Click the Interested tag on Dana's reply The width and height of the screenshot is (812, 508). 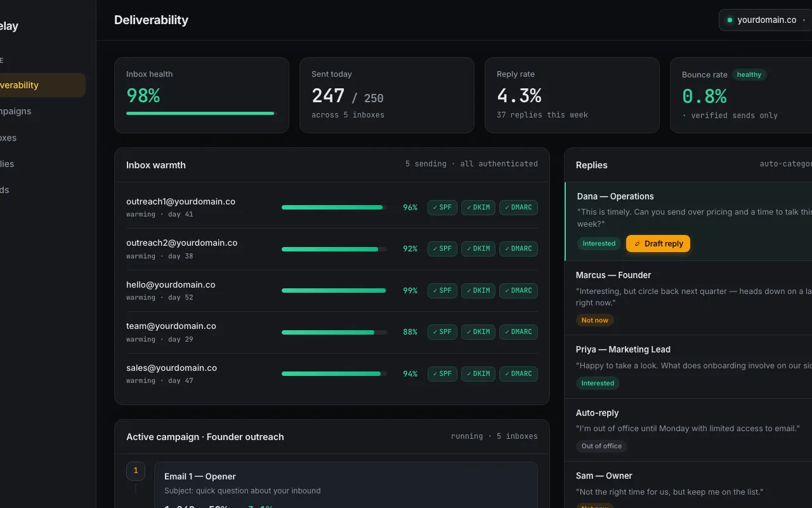coord(599,244)
